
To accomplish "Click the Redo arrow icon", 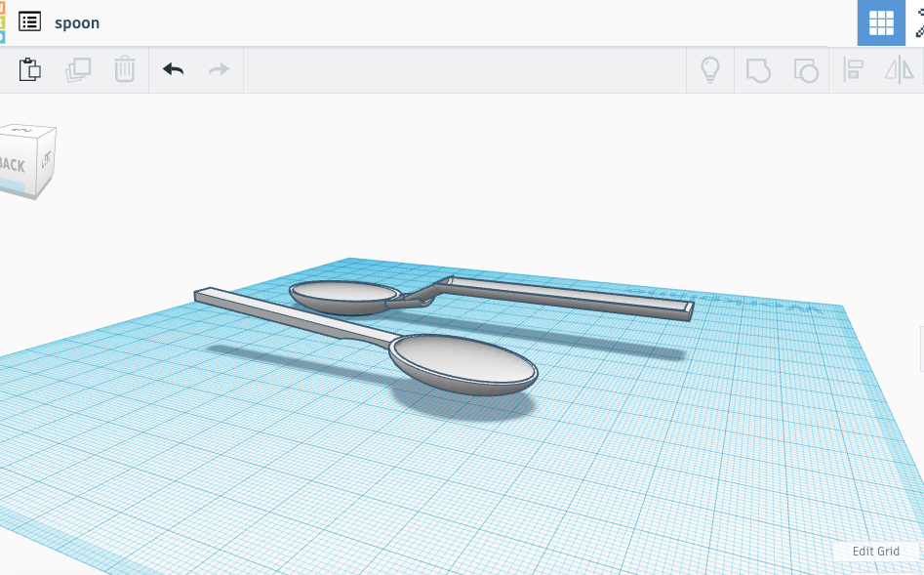I will click(x=220, y=69).
